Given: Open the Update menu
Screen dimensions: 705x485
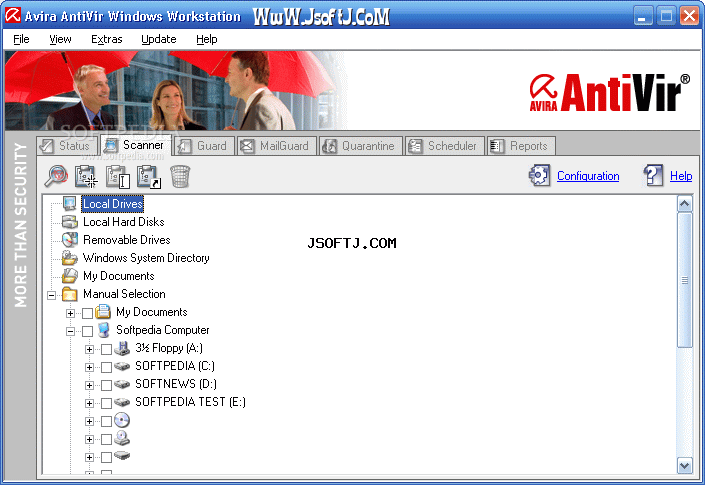Looking at the screenshot, I should click(159, 39).
